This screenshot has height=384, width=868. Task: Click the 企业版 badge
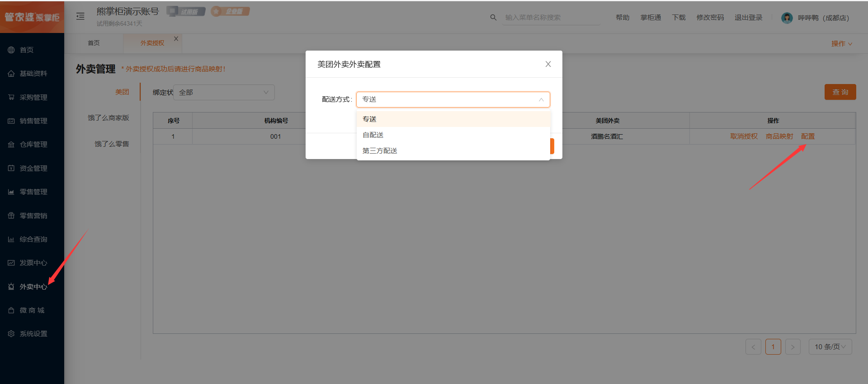230,11
